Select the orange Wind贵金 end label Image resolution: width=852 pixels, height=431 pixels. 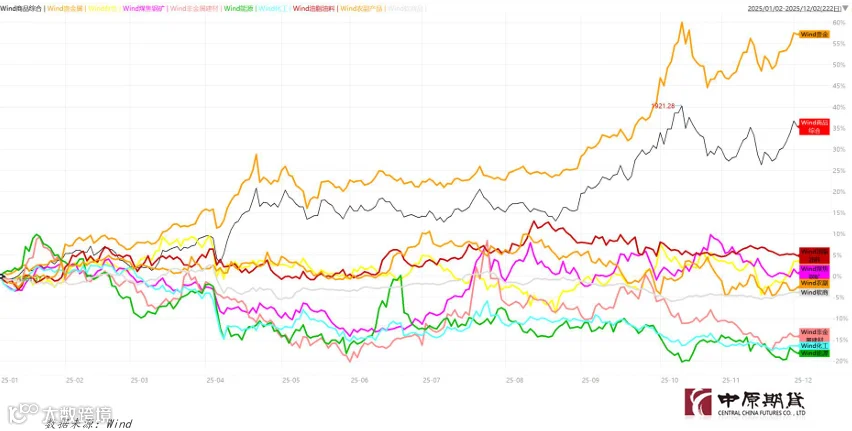(x=814, y=34)
